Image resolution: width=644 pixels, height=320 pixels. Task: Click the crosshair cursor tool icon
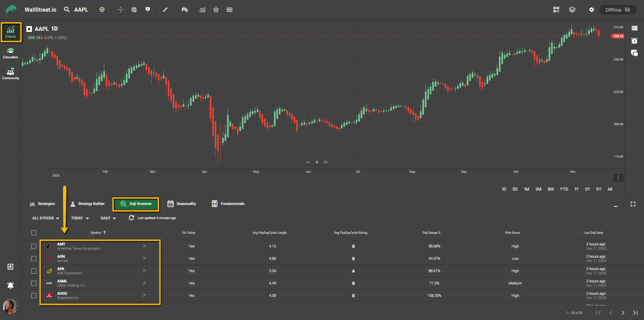(x=121, y=10)
